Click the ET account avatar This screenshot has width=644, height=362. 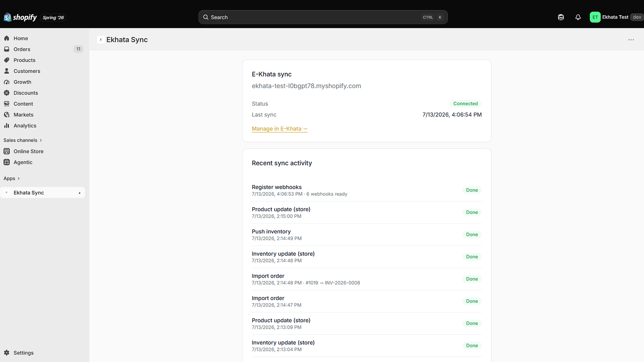[595, 17]
